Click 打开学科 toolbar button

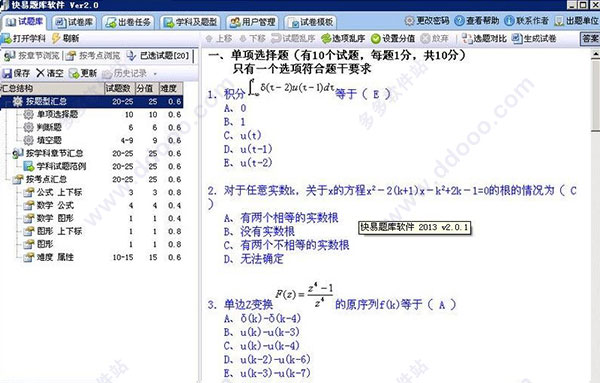(x=24, y=38)
